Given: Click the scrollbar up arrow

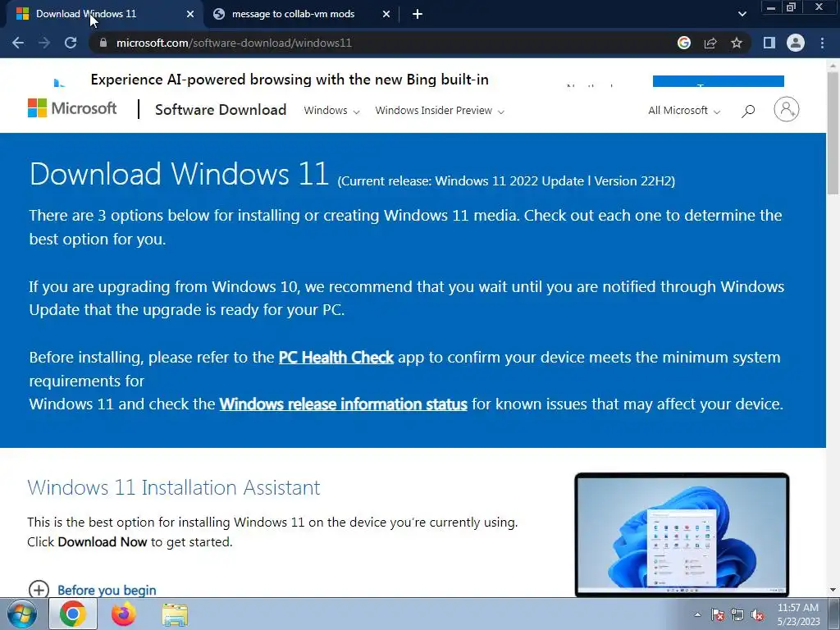Looking at the screenshot, I should (x=833, y=64).
